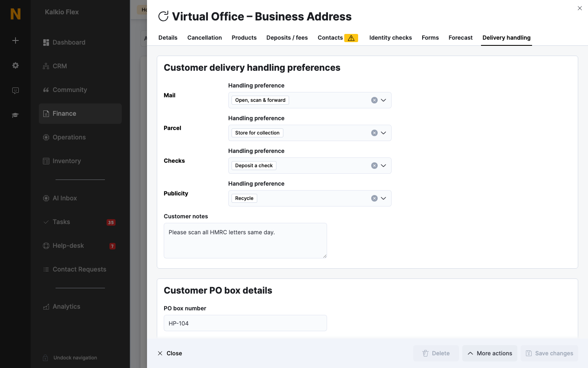The width and height of the screenshot is (588, 368).
Task: Click the plus icon in left rail
Action: 16,40
